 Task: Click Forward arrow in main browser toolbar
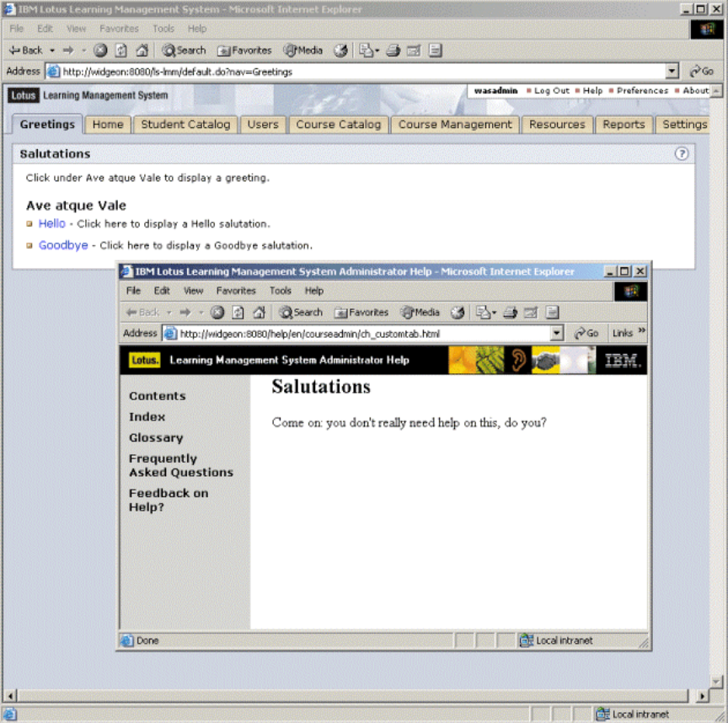[x=69, y=51]
